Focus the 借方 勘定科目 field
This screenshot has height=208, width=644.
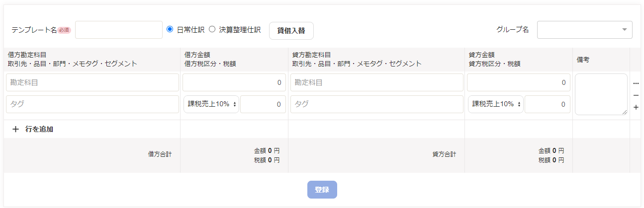92,82
